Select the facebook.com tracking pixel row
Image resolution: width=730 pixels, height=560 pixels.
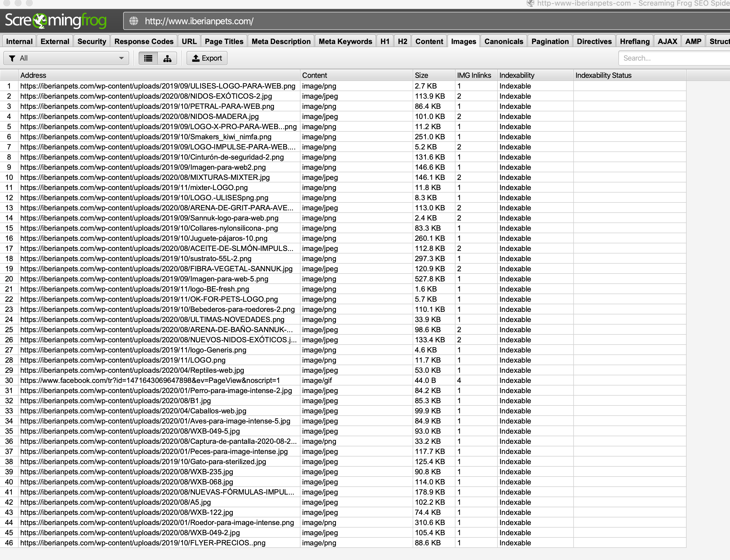[343, 380]
